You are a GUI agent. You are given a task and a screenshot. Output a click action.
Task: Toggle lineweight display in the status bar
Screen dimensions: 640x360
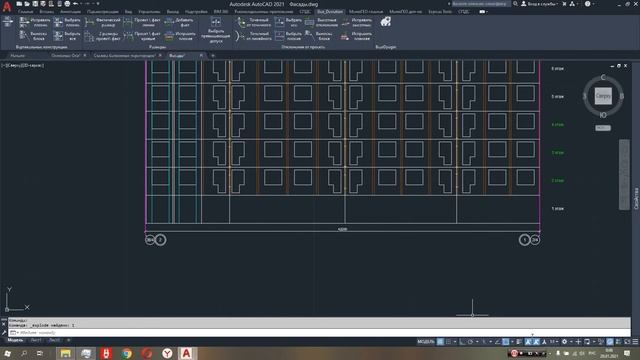point(519,342)
